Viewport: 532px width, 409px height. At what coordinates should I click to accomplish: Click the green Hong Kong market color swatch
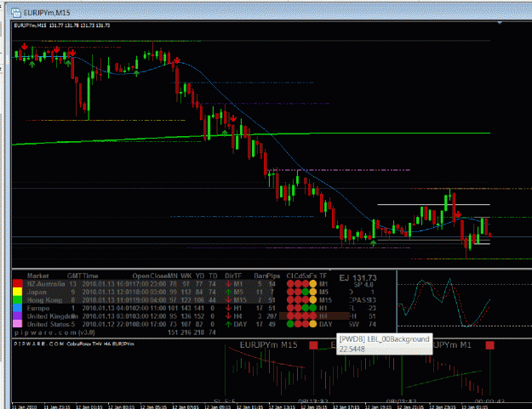tap(18, 300)
